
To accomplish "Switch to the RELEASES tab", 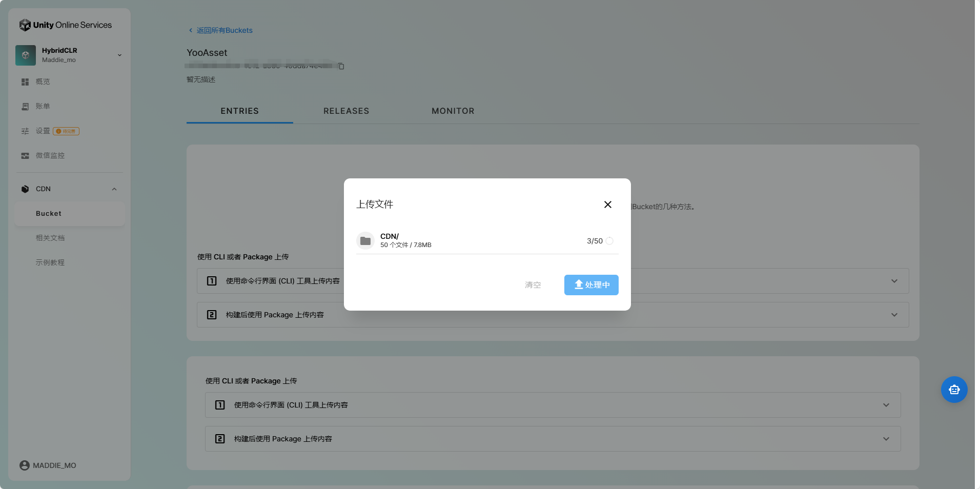I will pyautogui.click(x=346, y=111).
